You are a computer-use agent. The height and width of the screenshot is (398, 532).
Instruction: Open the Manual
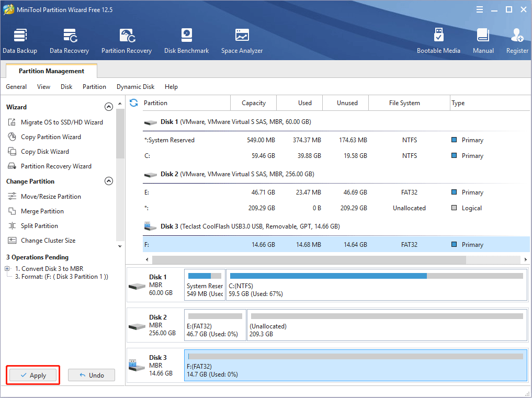pos(483,41)
